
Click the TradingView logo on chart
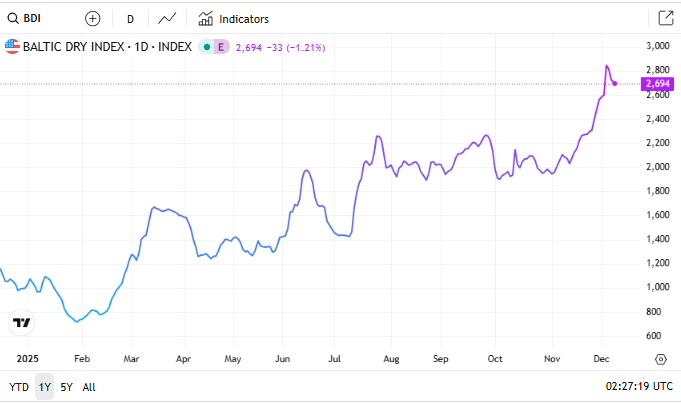pyautogui.click(x=21, y=322)
